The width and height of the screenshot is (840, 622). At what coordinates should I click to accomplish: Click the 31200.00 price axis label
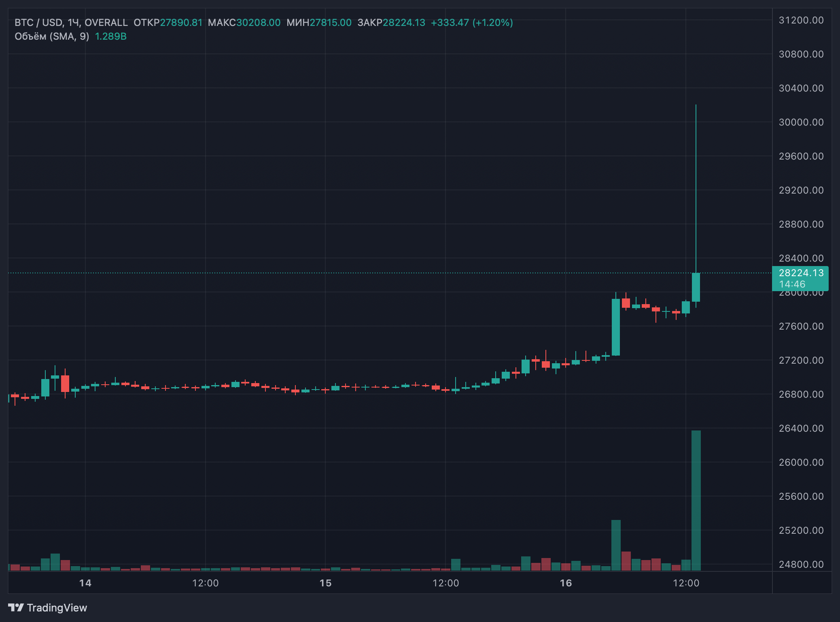[x=801, y=20]
